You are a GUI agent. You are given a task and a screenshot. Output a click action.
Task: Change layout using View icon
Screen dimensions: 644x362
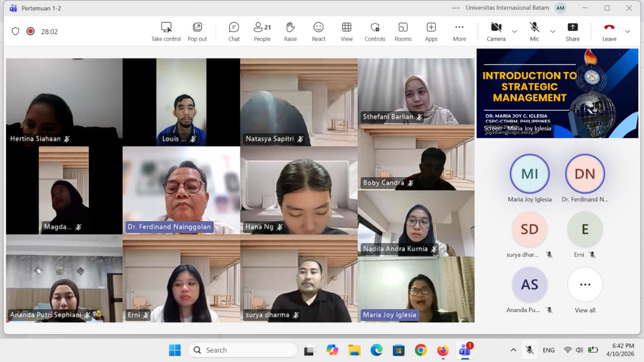click(x=347, y=31)
